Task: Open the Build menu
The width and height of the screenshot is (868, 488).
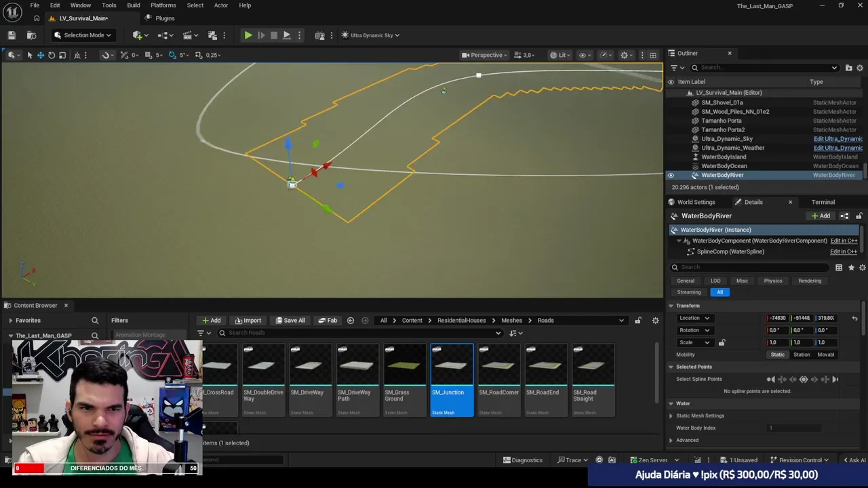Action: pyautogui.click(x=134, y=5)
